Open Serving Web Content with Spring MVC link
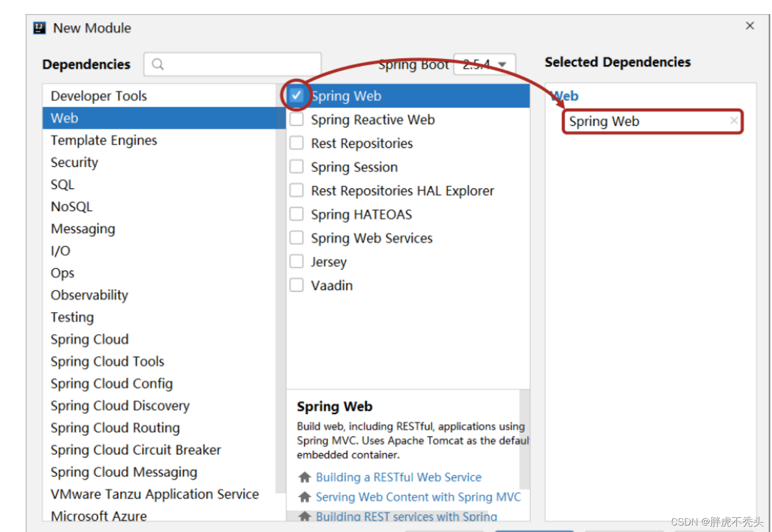Image resolution: width=772 pixels, height=532 pixels. (x=419, y=497)
